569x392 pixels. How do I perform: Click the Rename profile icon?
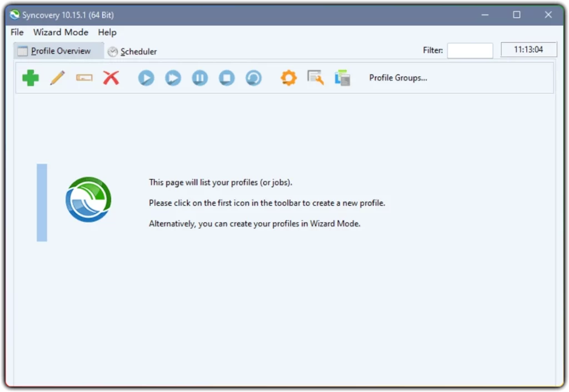(84, 78)
